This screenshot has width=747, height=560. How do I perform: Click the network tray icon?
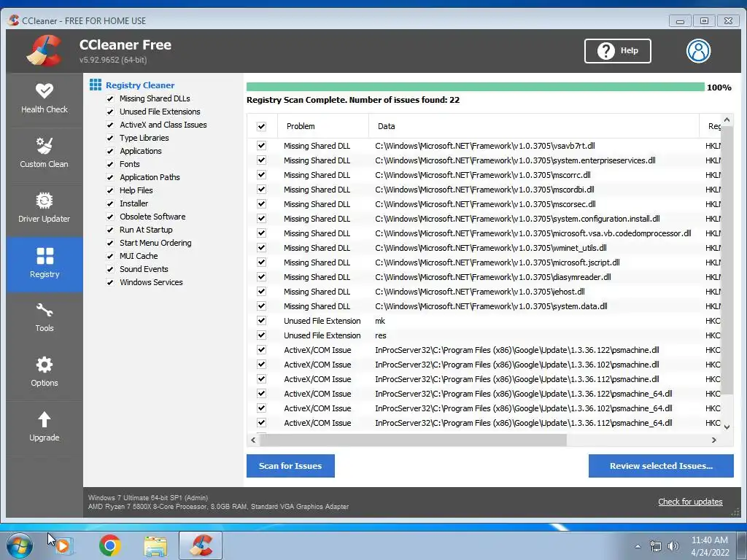[x=656, y=546]
